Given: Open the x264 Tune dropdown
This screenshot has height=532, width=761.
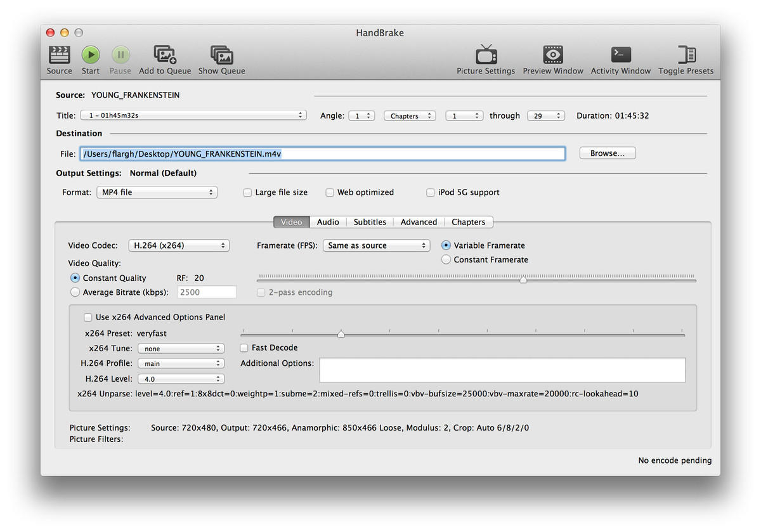Looking at the screenshot, I should coord(181,349).
